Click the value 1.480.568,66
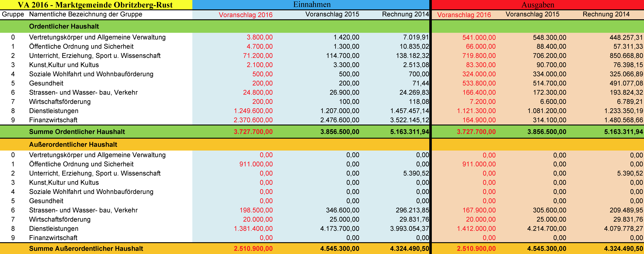The height and width of the screenshot is (254, 644). click(624, 120)
